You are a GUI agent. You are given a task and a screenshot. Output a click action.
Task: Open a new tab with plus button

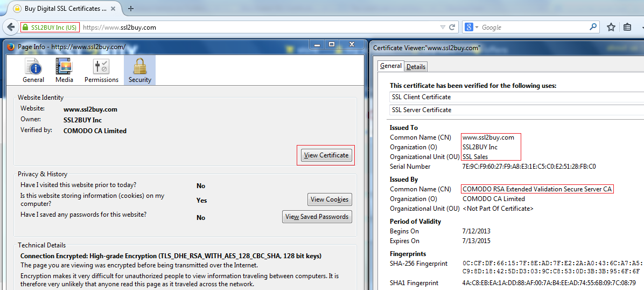(x=131, y=8)
